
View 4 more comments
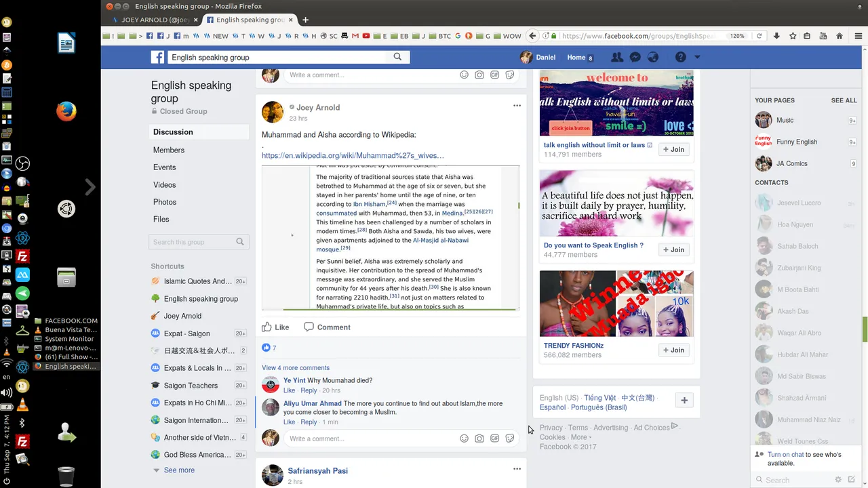pos(296,367)
